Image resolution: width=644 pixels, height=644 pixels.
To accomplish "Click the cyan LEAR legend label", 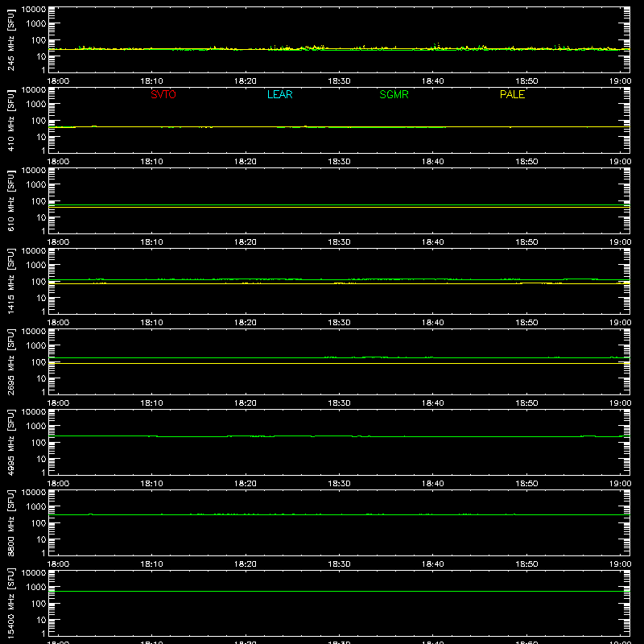I will click(x=279, y=94).
